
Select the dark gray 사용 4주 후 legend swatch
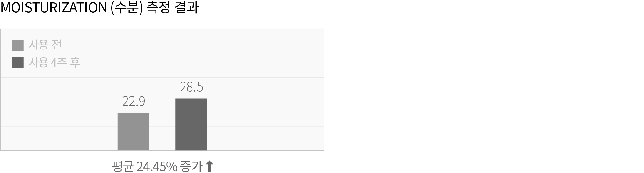point(18,63)
